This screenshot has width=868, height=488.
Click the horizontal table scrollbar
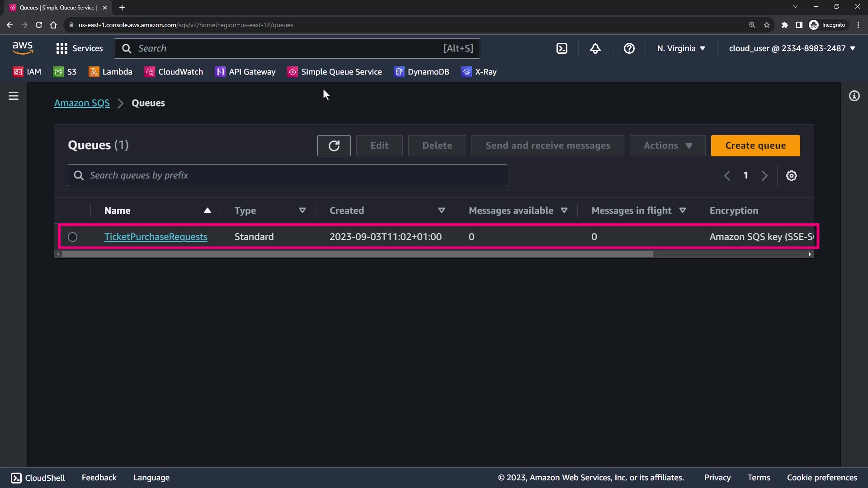[x=357, y=254]
